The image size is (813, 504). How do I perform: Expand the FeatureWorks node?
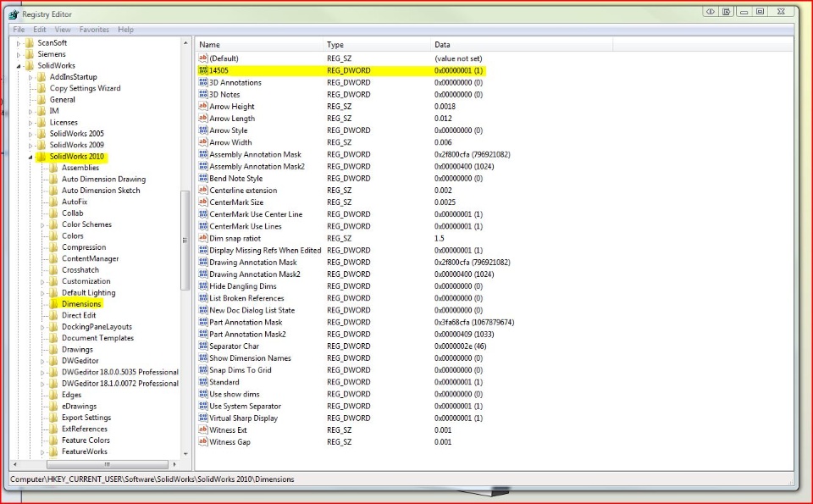(42, 452)
